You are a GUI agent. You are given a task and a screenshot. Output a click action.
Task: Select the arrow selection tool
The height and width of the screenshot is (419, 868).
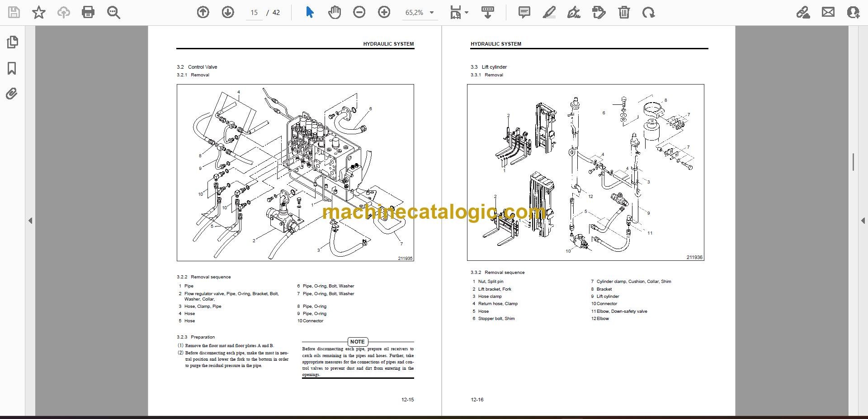tap(310, 13)
